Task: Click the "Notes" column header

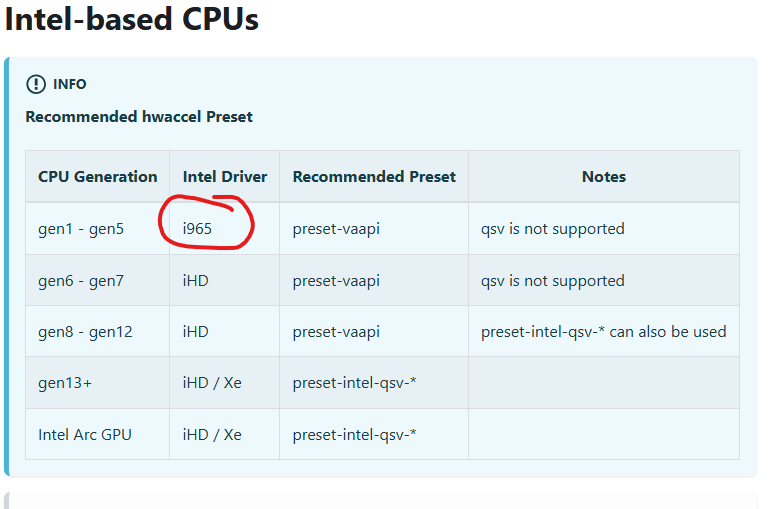Action: [x=604, y=177]
